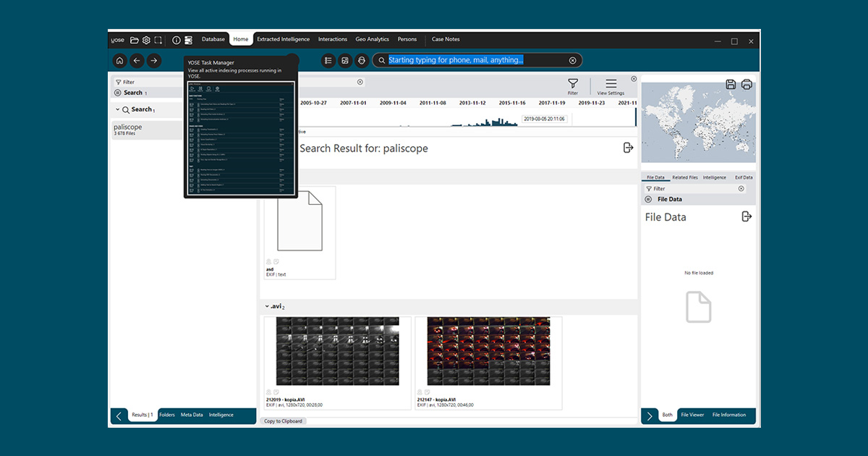Go back with the left arrow button
868x456 pixels.
pyautogui.click(x=137, y=61)
